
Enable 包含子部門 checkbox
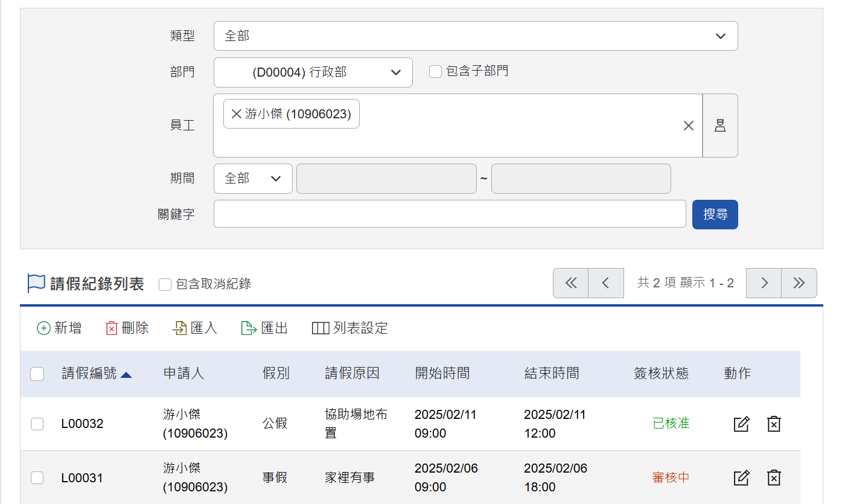point(435,72)
